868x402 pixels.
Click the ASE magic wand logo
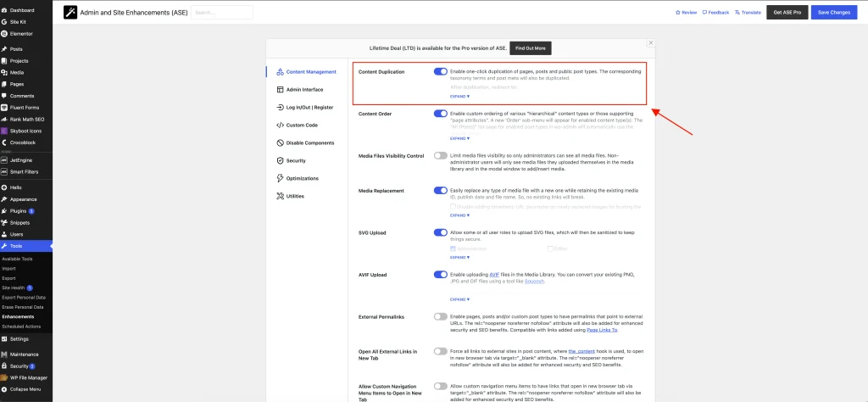(x=70, y=12)
